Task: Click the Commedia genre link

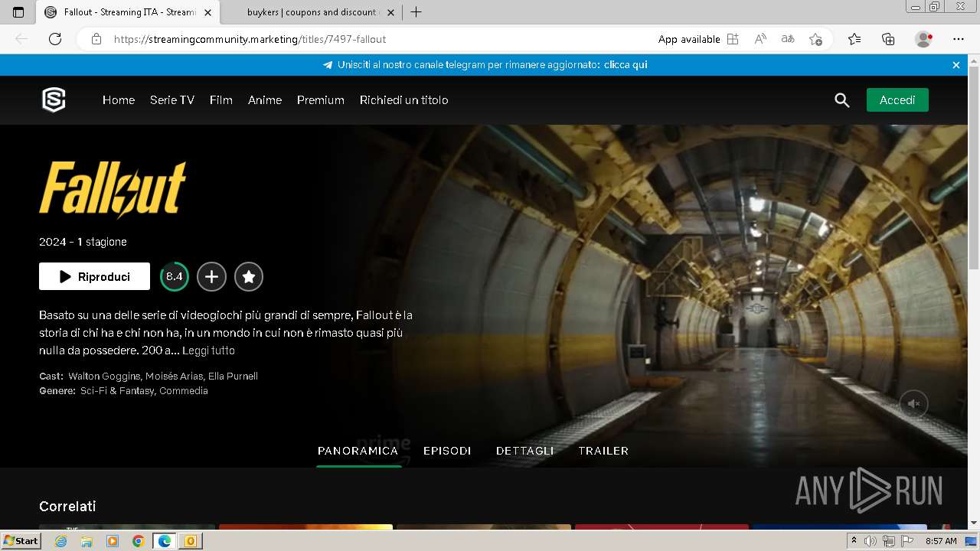Action: tap(184, 391)
